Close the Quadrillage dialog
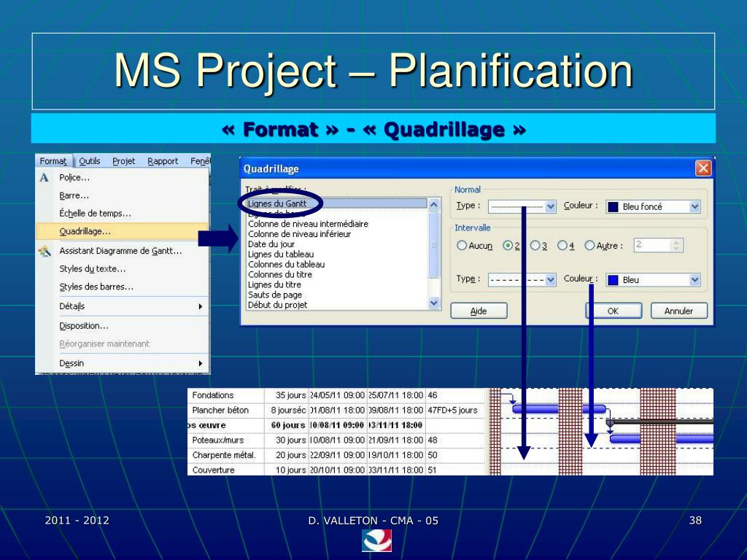This screenshot has height=560, width=747. coord(703,168)
